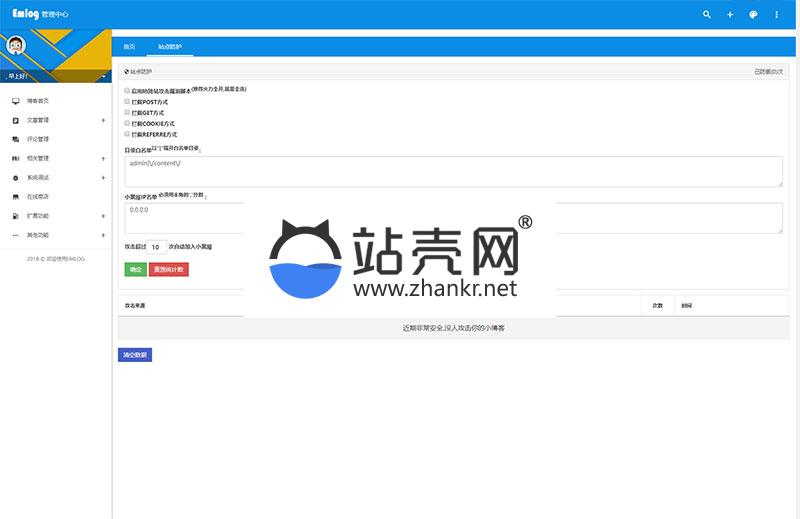Screen dimensions: 800x519
Task: Click the red 重置统计数 button
Action: (x=168, y=269)
